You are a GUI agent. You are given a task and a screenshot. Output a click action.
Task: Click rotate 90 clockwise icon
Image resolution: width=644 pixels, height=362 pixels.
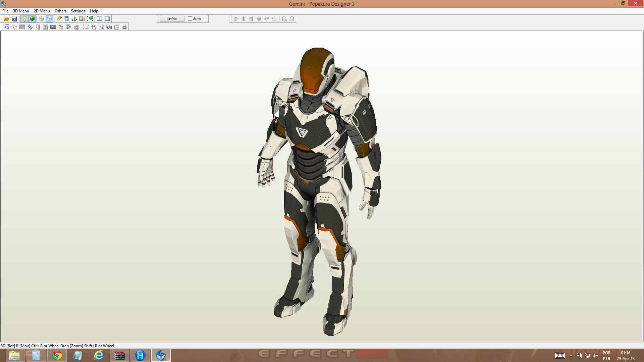[x=292, y=19]
